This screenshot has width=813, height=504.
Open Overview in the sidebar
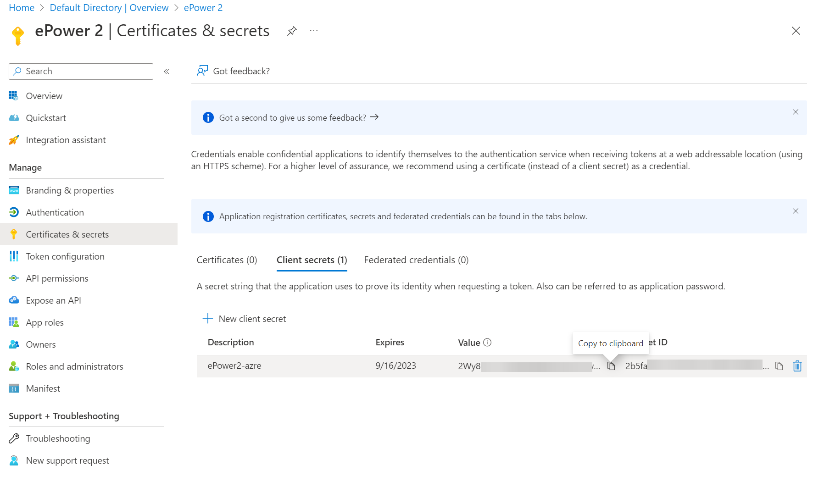click(x=44, y=96)
